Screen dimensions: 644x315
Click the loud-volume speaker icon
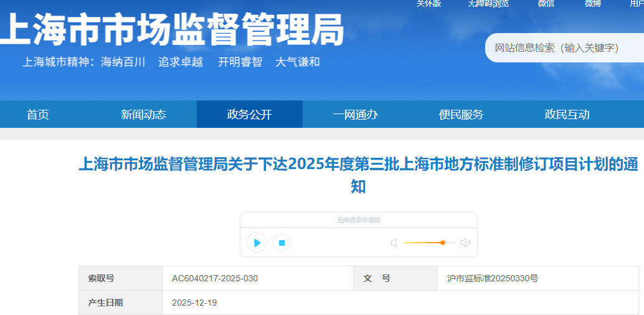465,243
